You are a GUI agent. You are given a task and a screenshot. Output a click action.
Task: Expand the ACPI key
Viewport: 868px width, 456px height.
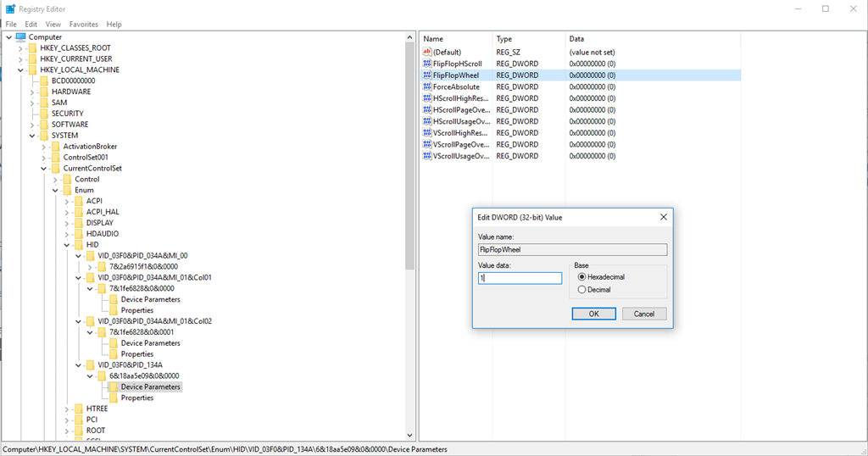67,202
